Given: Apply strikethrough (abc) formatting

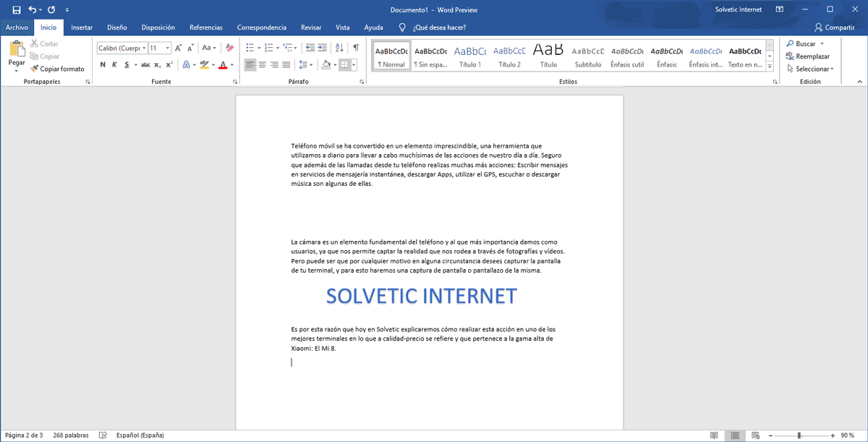Looking at the screenshot, I should [x=145, y=64].
